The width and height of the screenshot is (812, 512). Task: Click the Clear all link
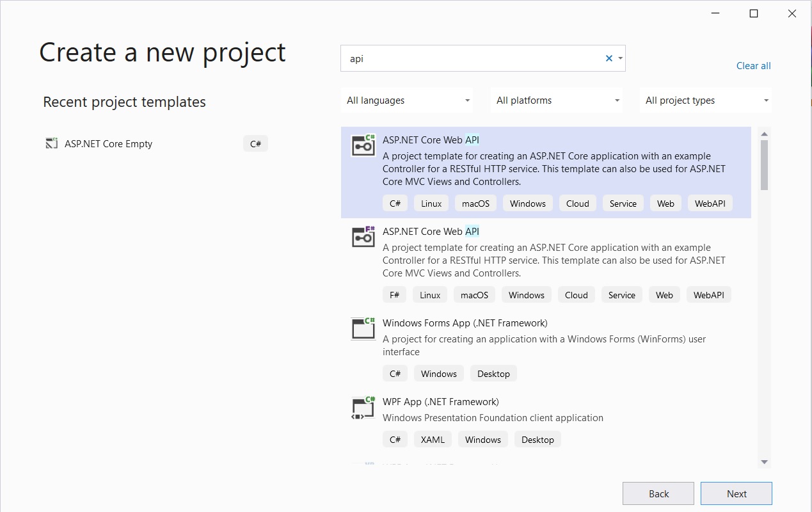754,65
